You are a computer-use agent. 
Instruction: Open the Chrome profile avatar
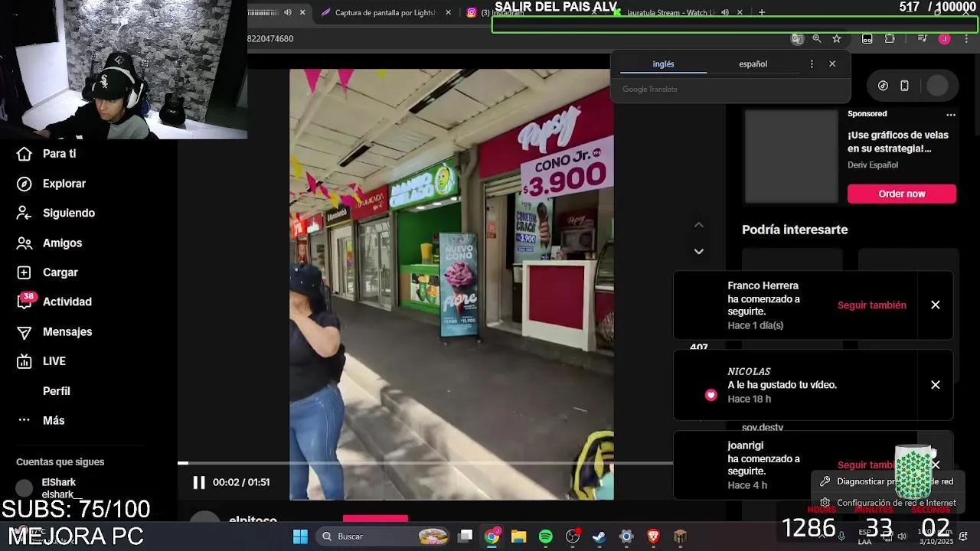(945, 39)
